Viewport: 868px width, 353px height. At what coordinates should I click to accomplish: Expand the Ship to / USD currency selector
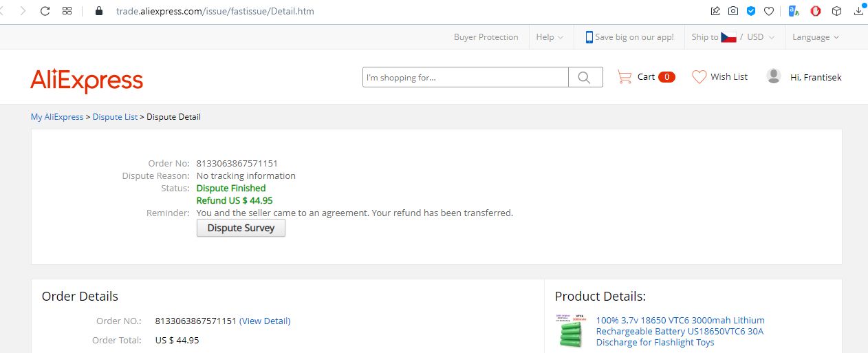tap(733, 37)
